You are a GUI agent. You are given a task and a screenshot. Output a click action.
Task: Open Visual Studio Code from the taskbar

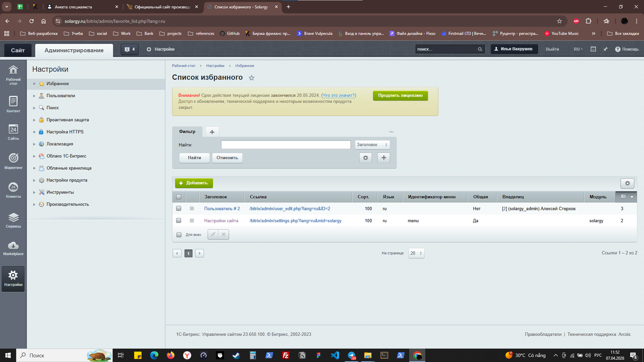(335, 355)
